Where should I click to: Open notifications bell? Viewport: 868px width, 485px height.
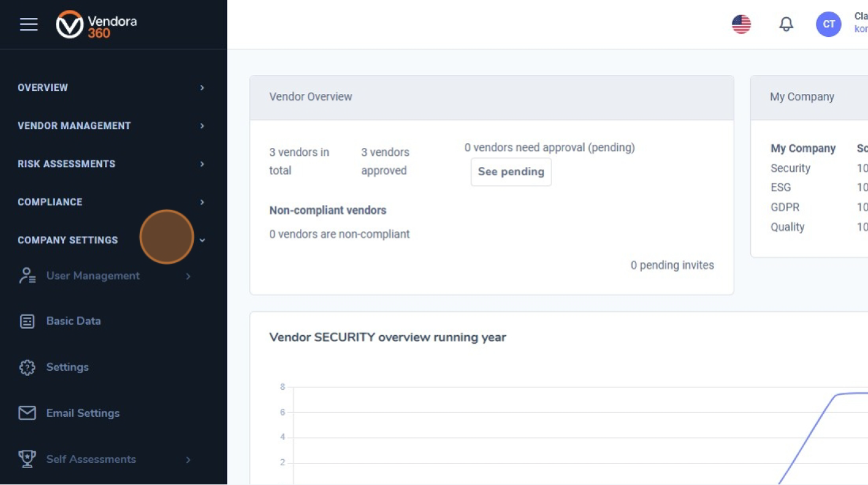[786, 25]
